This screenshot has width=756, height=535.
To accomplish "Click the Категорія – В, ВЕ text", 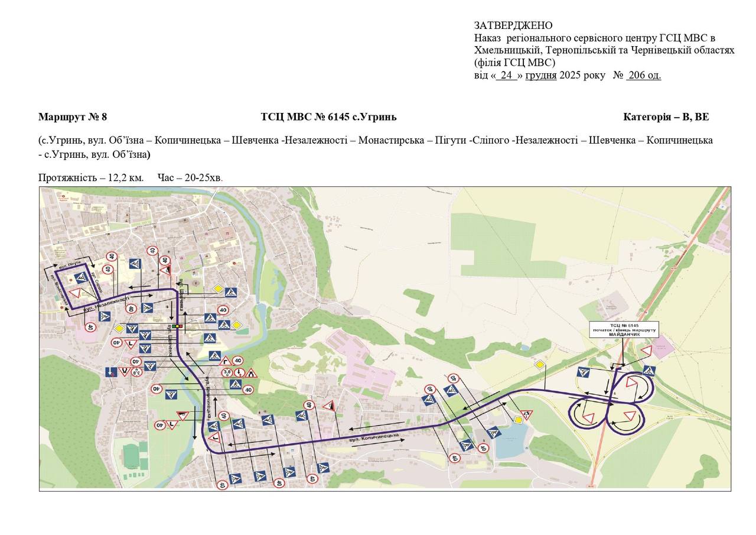I will click(666, 116).
